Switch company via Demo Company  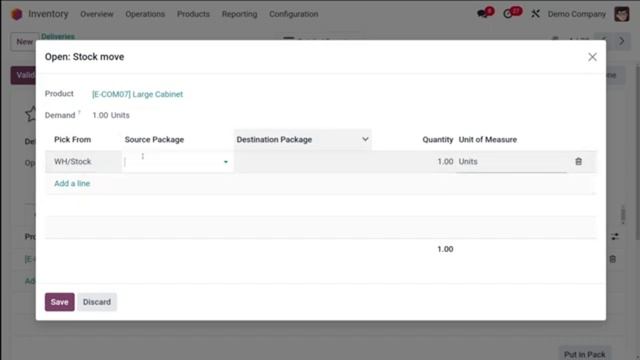(576, 14)
